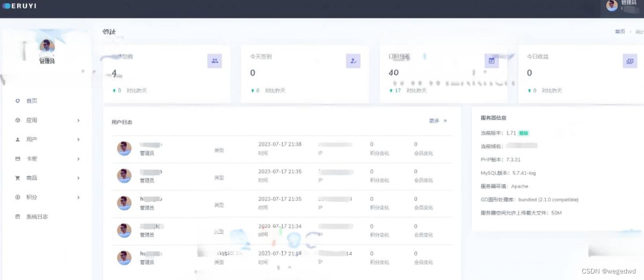The image size is (644, 280).
Task: Open the admin avatar menu in top-right header
Action: click(612, 6)
